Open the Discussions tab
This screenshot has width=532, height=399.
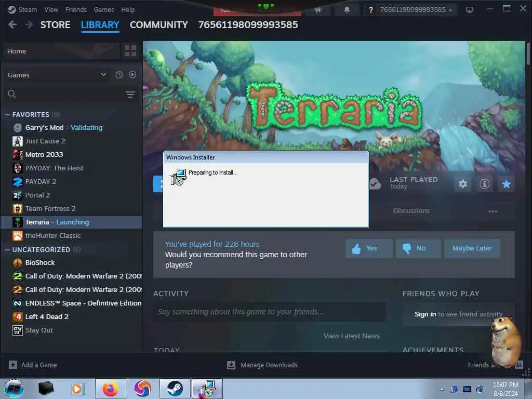411,211
